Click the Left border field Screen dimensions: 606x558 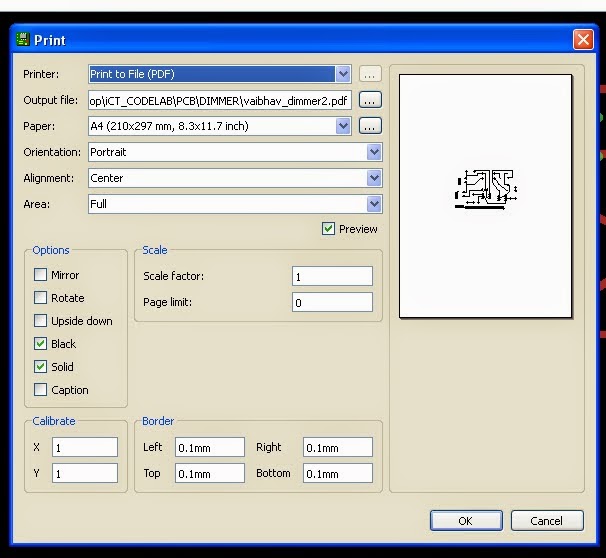tap(210, 447)
